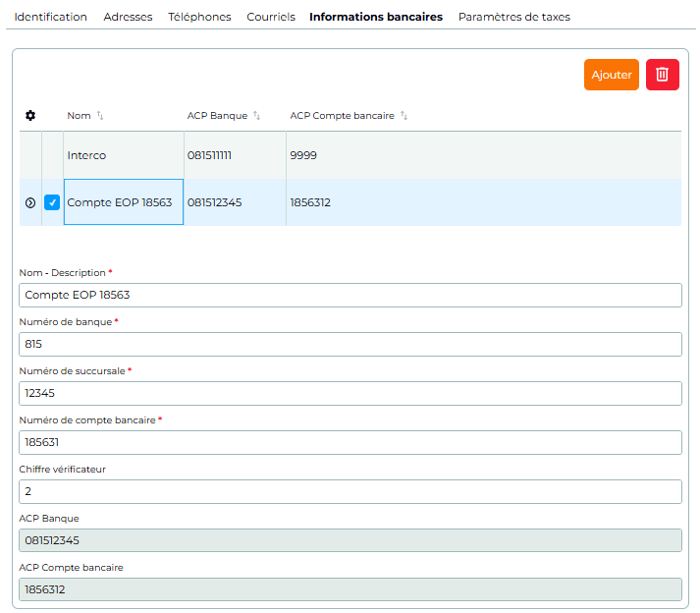Viewport: 700px width, 613px height.
Task: Click the Nom column sort arrows
Action: pos(100,116)
